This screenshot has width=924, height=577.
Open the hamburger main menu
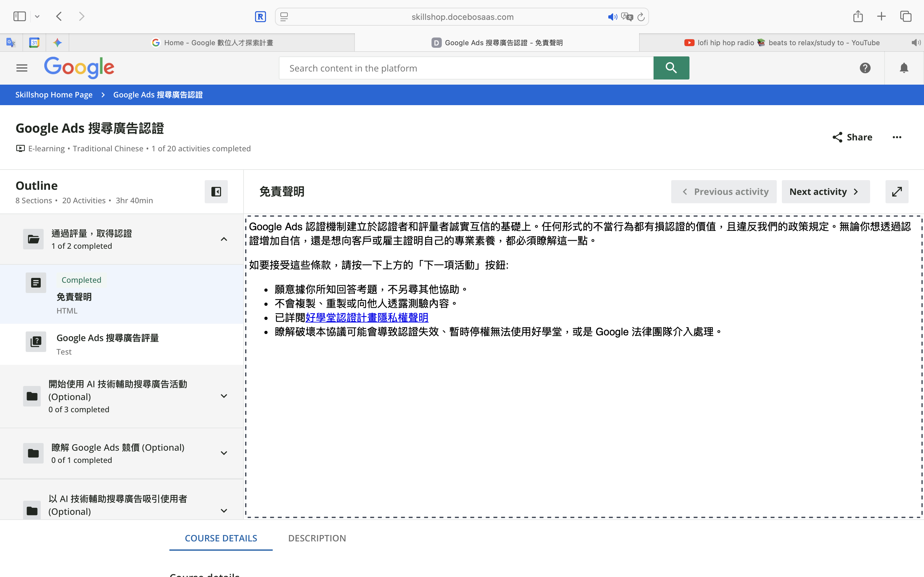pyautogui.click(x=22, y=68)
